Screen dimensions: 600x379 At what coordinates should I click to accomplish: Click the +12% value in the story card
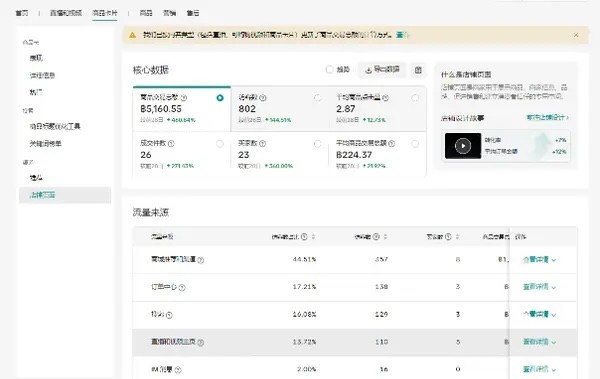559,152
